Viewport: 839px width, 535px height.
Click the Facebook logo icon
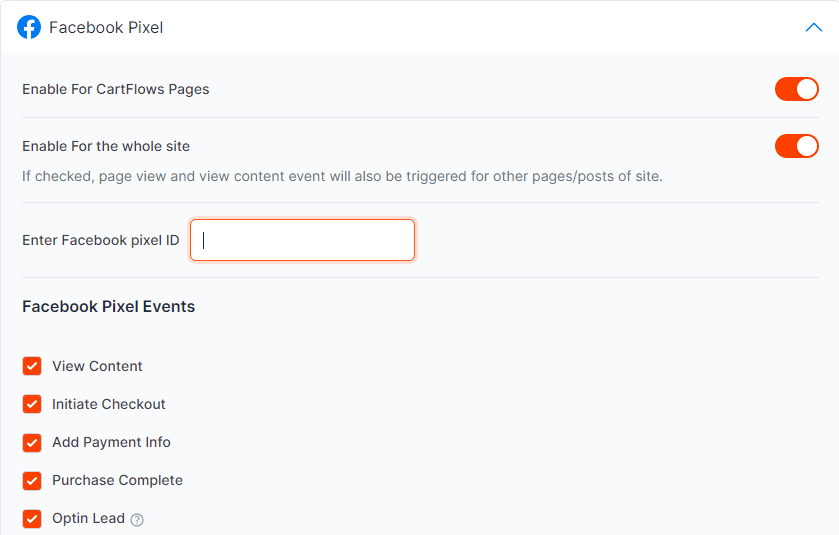(x=29, y=27)
